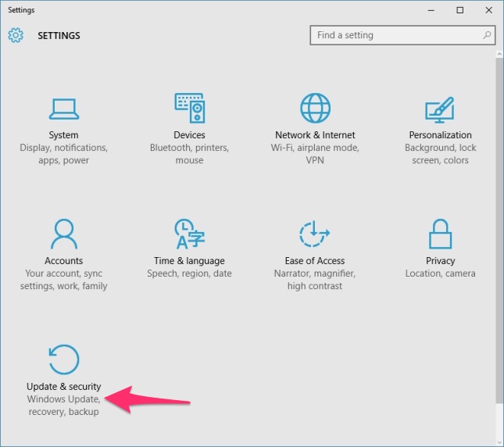Viewport: 504px width, 447px height.
Task: Select the Network & Internet label
Action: [315, 135]
